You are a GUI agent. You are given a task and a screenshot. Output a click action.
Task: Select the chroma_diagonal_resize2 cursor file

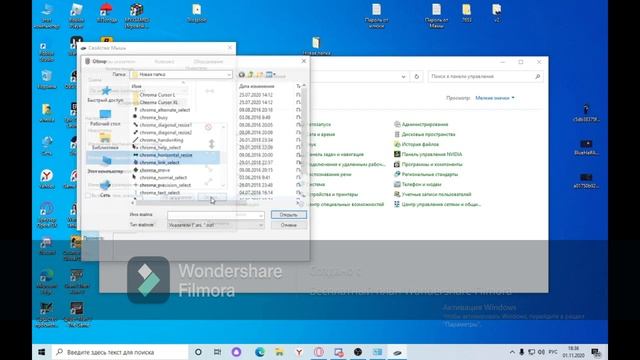165,133
